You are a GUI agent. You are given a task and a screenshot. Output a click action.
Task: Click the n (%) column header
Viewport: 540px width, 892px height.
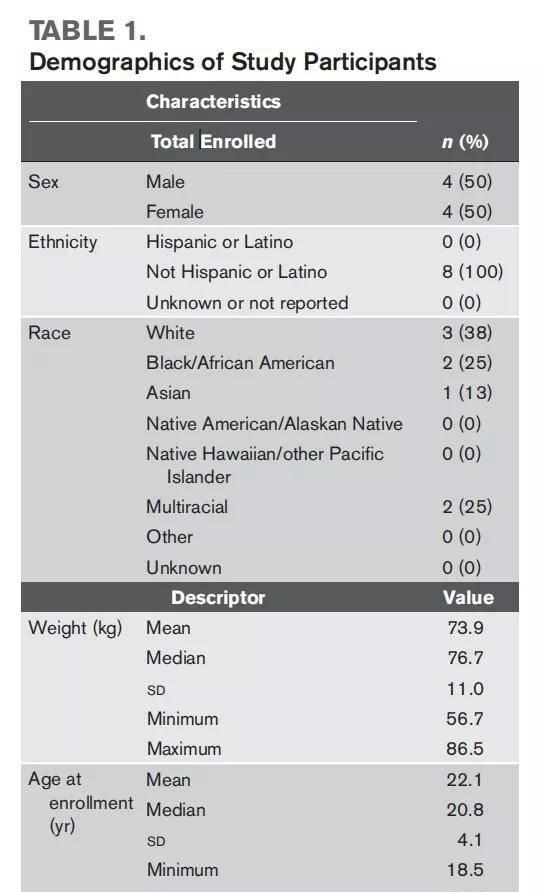pyautogui.click(x=465, y=142)
